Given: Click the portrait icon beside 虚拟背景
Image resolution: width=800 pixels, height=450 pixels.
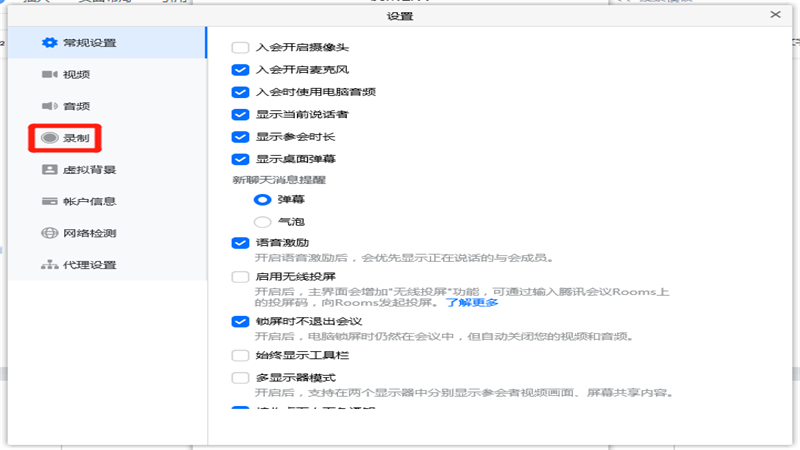Looking at the screenshot, I should (x=49, y=169).
